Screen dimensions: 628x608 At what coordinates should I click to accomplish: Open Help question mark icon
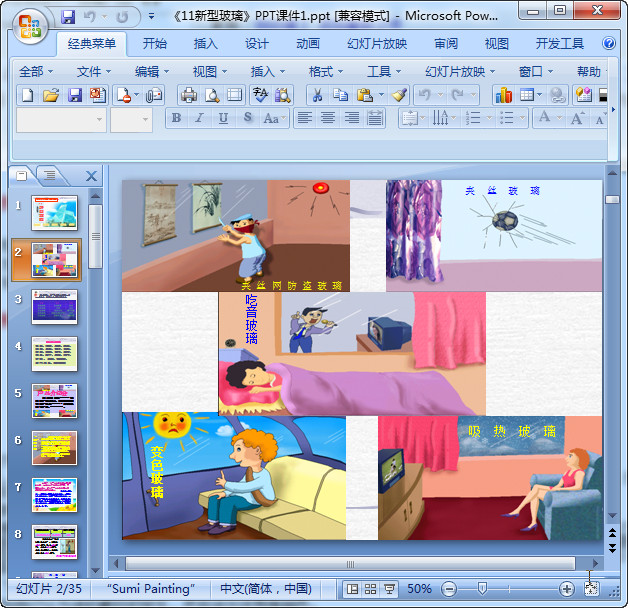point(609,43)
